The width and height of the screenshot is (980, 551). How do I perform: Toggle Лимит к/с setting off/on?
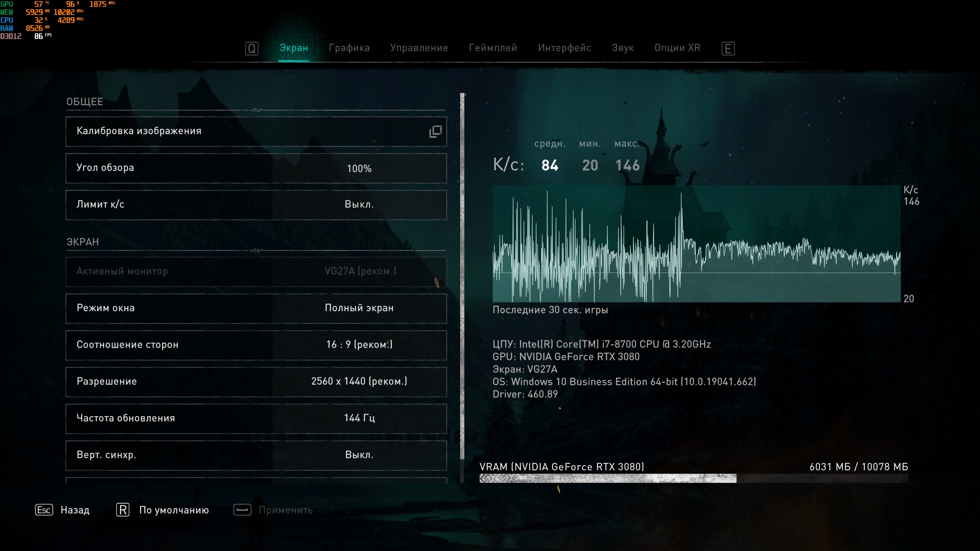point(359,205)
